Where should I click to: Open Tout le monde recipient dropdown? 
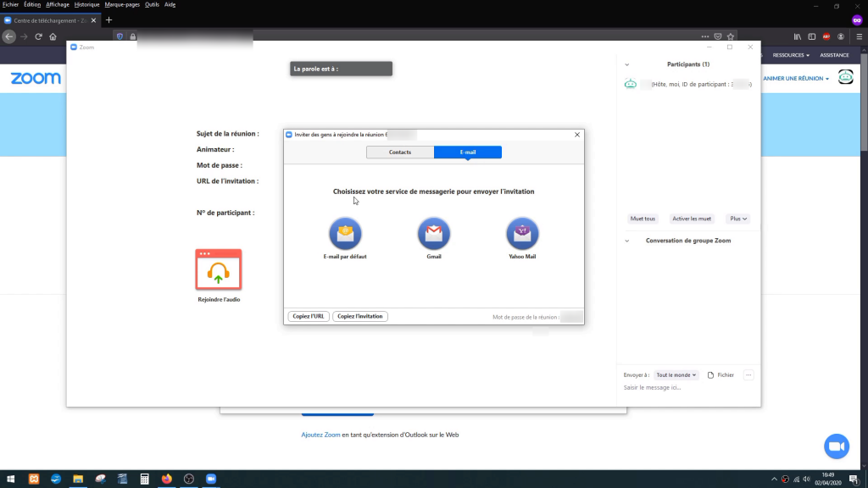[x=676, y=375]
